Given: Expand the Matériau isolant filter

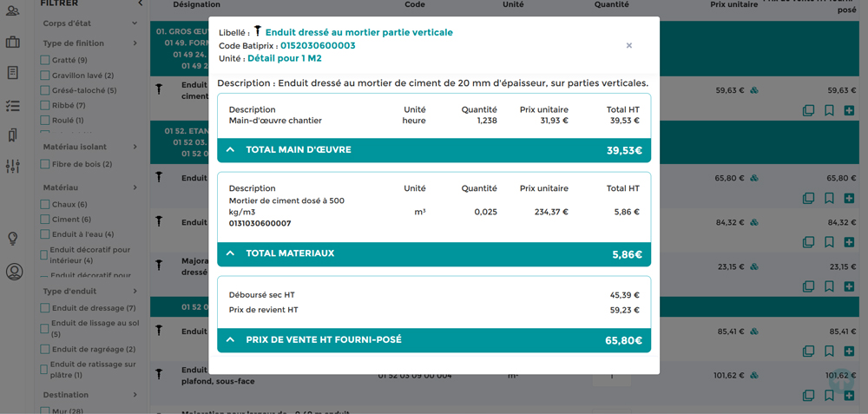Looking at the screenshot, I should [135, 147].
